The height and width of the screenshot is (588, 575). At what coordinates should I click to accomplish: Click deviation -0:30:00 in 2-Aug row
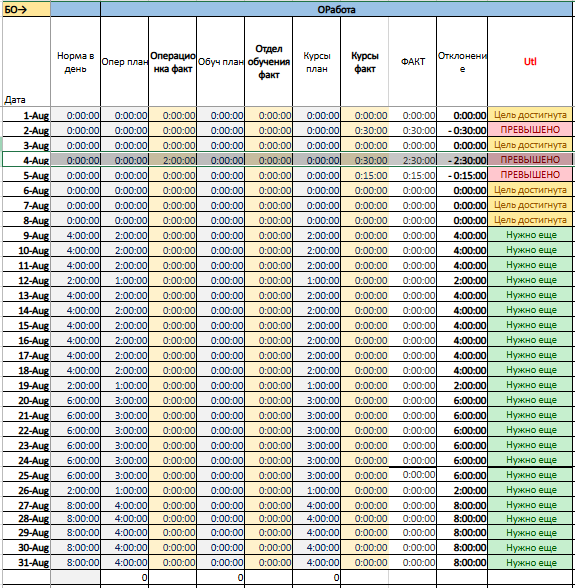coord(462,130)
